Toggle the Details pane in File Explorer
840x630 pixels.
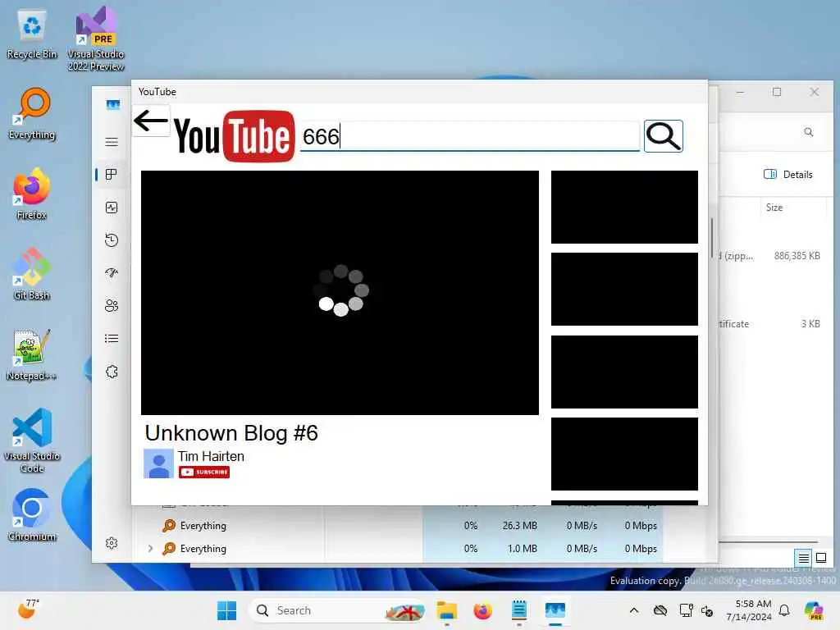(x=788, y=174)
